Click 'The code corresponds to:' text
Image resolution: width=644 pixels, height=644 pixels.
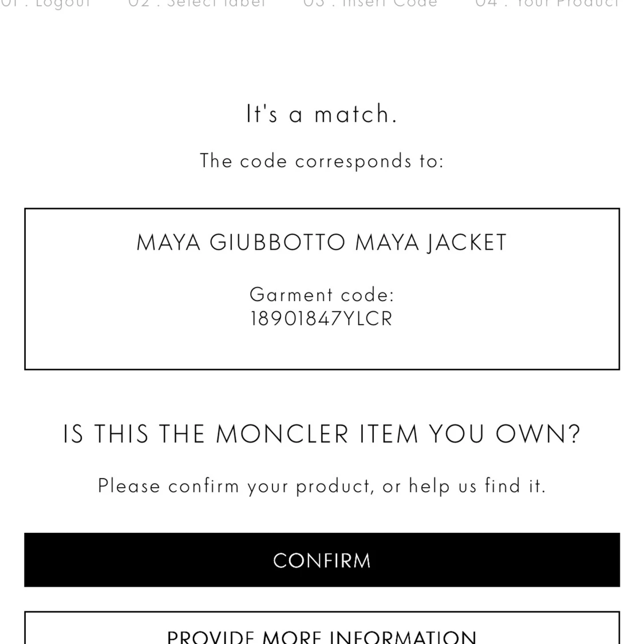(x=322, y=161)
